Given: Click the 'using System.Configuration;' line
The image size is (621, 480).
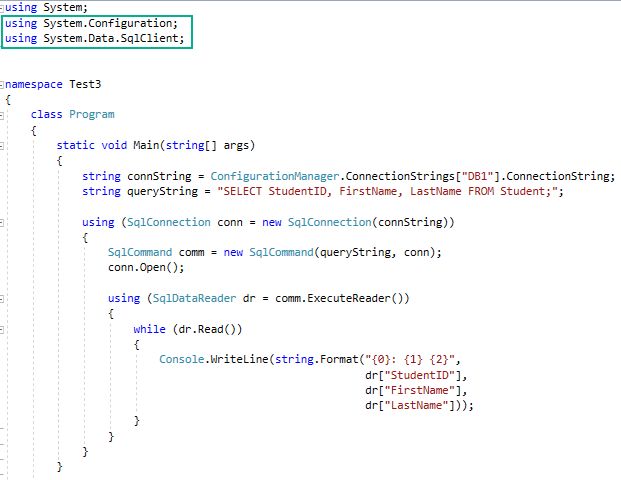Looking at the screenshot, I should click(x=91, y=23).
